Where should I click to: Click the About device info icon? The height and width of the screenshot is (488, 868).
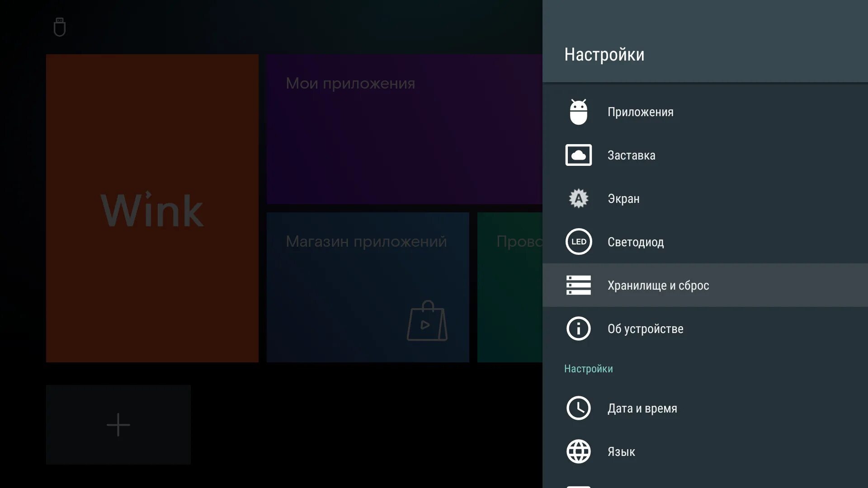click(578, 328)
